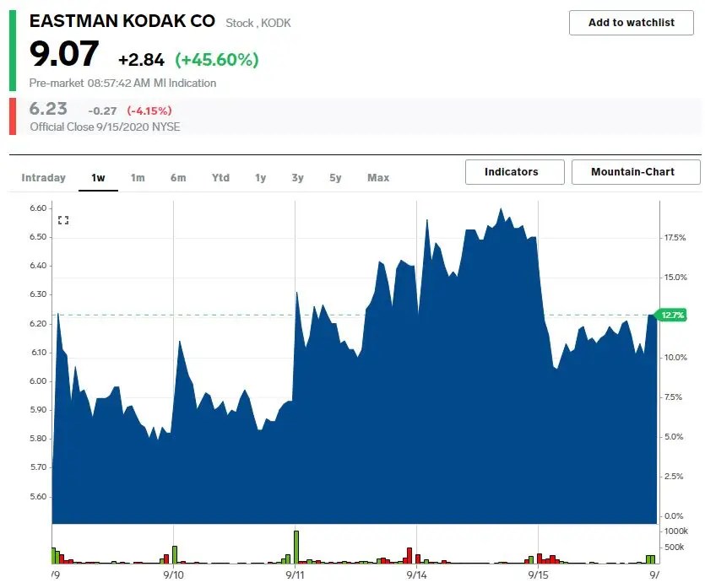The image size is (705, 588).
Task: Show the Ytd performance chart
Action: tap(220, 178)
